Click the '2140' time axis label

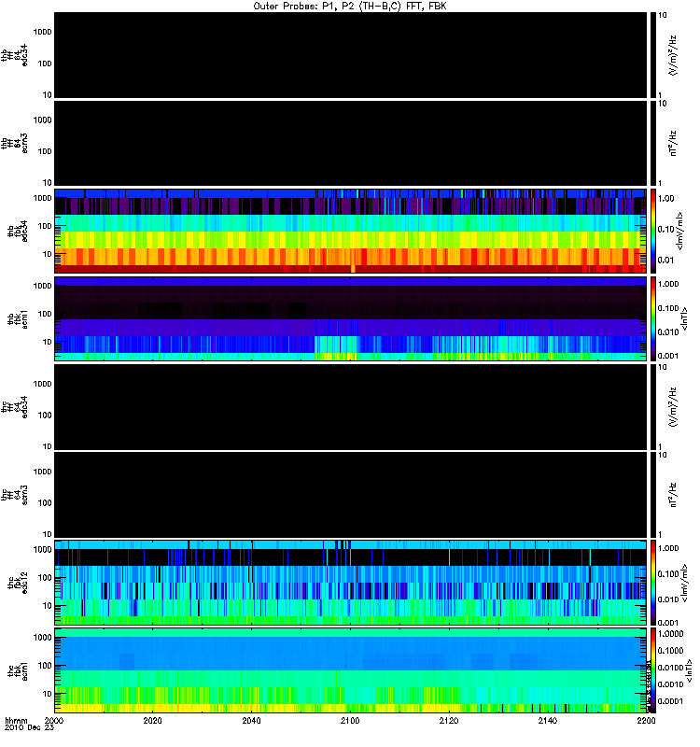click(x=548, y=721)
